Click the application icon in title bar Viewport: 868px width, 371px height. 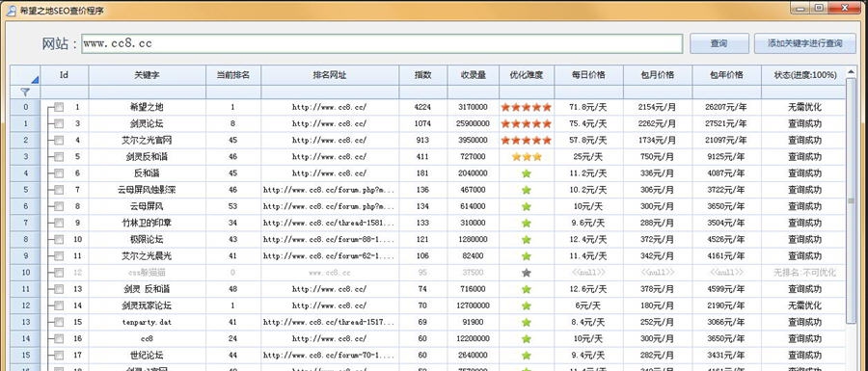pyautogui.click(x=10, y=10)
